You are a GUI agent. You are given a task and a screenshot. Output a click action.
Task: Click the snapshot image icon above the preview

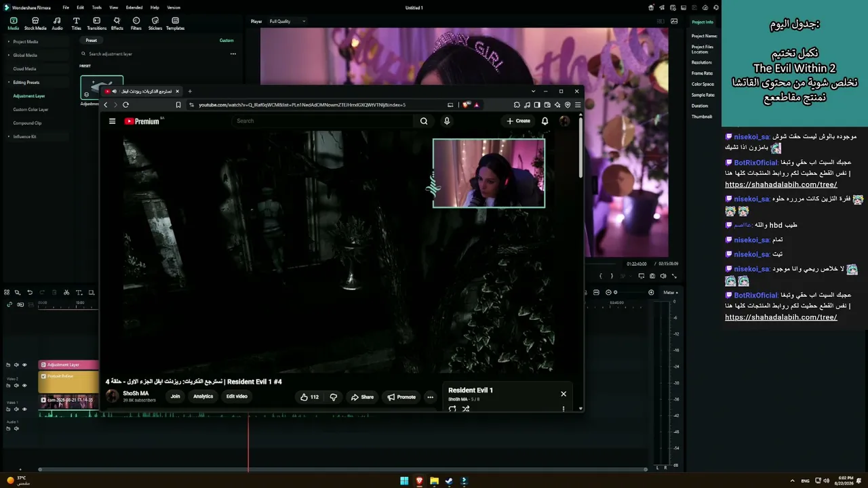674,21
